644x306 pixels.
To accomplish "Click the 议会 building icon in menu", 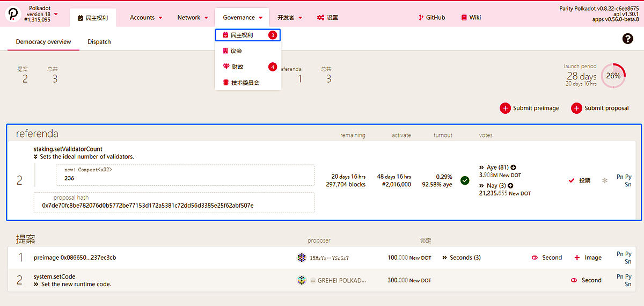I will click(225, 51).
